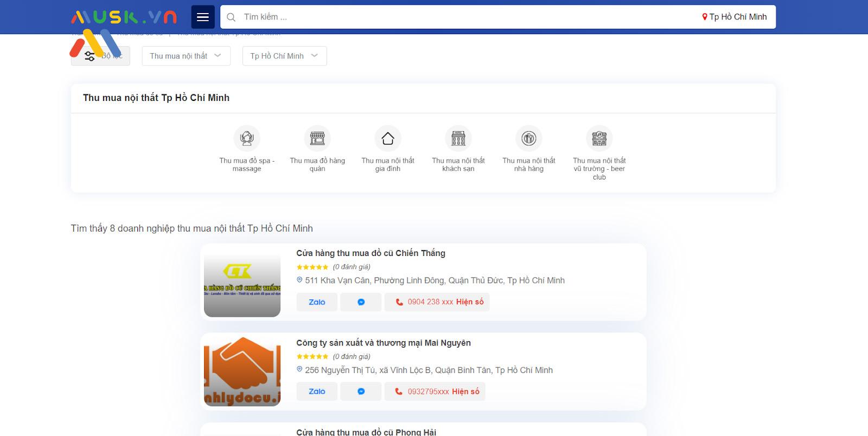Select Thu mua nội thất gia đình icon
This screenshot has height=436, width=868.
388,138
